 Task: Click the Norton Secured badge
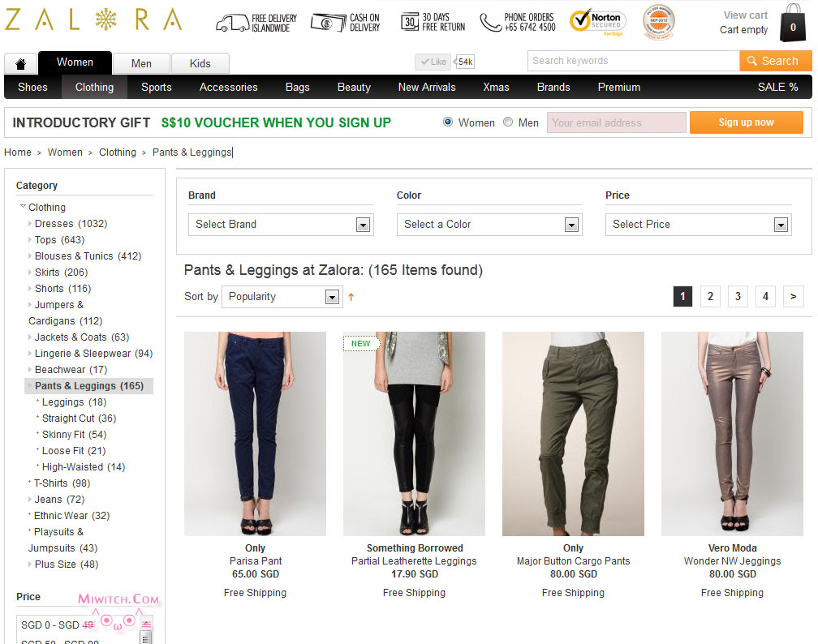(x=597, y=22)
